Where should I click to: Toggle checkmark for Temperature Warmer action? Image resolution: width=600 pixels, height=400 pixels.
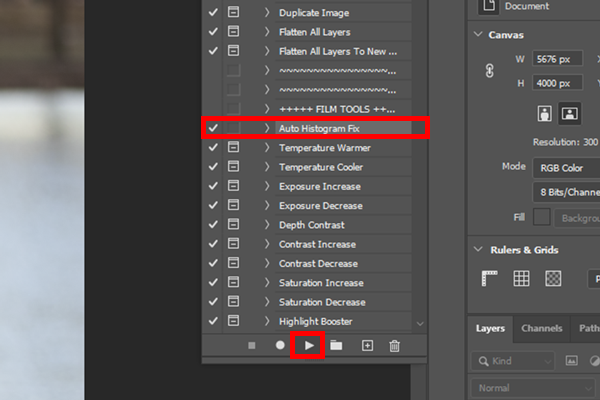tap(212, 148)
